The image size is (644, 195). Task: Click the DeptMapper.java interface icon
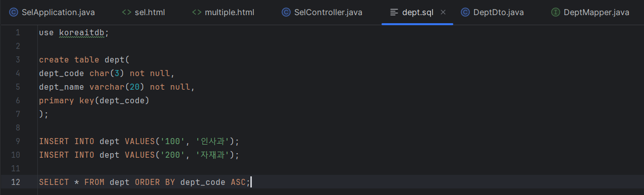pos(555,12)
